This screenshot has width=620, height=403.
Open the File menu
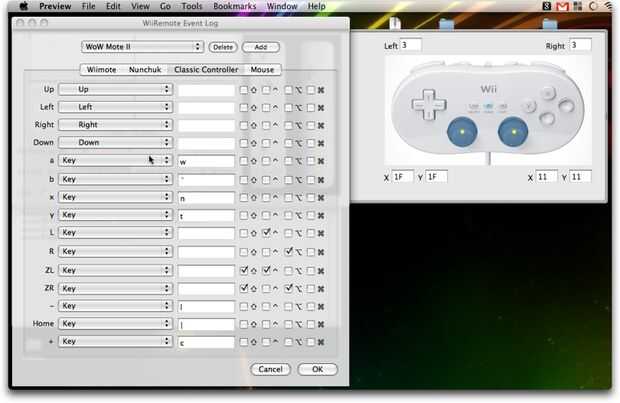pyautogui.click(x=88, y=6)
